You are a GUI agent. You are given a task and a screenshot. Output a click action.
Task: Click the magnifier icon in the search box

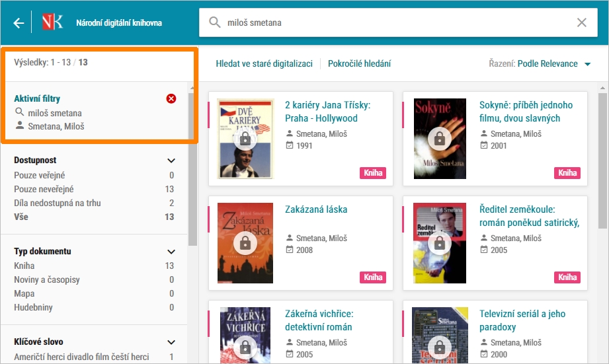click(x=215, y=22)
